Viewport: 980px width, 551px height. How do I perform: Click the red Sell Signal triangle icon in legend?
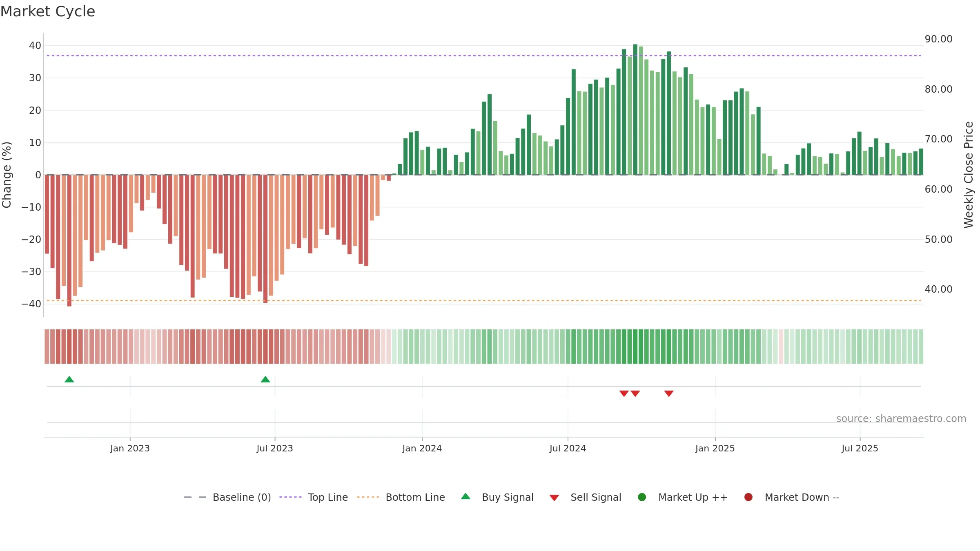coord(554,498)
